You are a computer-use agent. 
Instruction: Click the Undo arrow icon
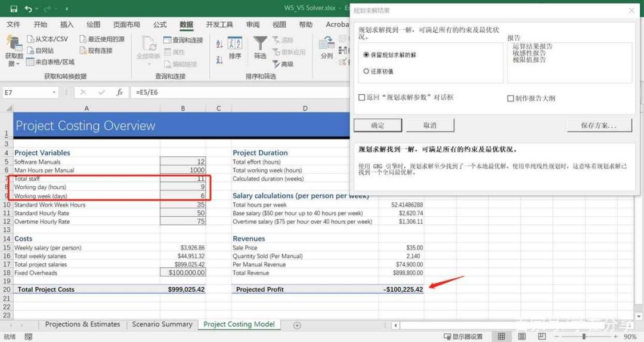point(28,8)
